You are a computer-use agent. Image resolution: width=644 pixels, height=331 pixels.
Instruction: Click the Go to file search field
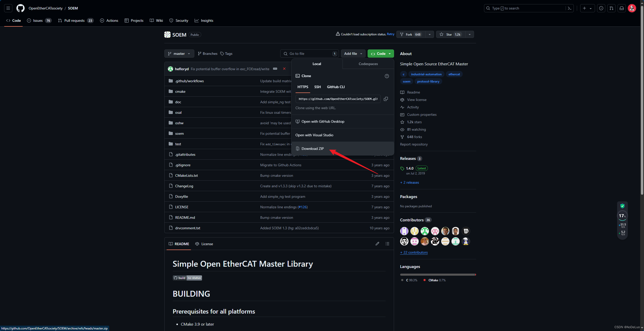[309, 54]
